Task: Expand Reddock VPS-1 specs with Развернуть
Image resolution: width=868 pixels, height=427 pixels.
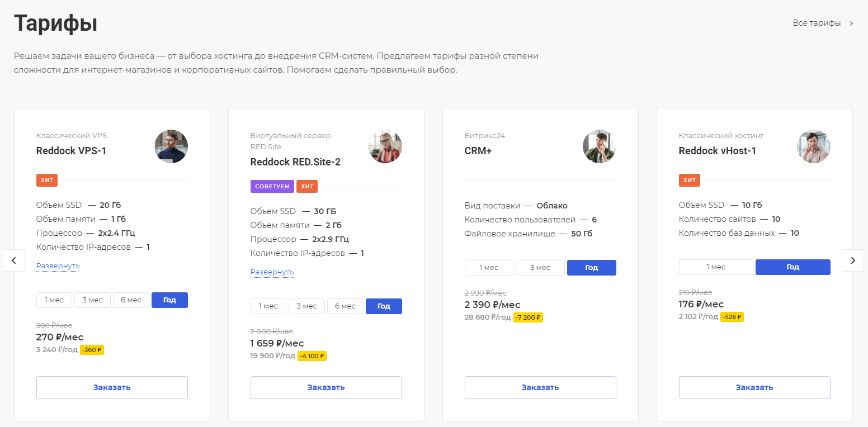Action: click(x=58, y=266)
